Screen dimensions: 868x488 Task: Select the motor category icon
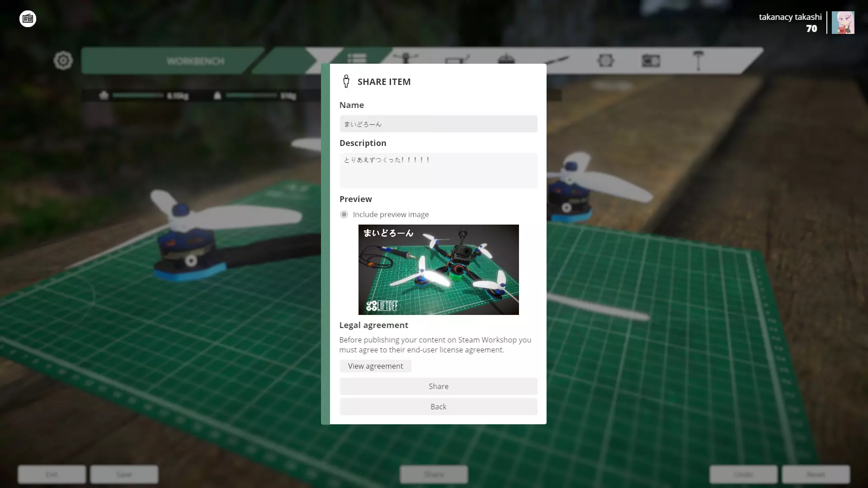pyautogui.click(x=506, y=59)
